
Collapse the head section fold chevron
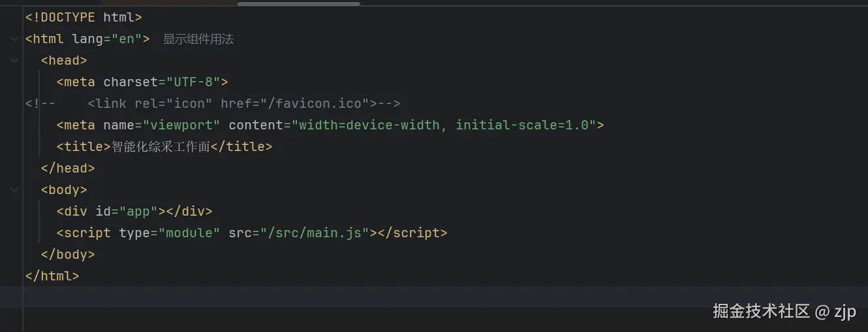14,61
